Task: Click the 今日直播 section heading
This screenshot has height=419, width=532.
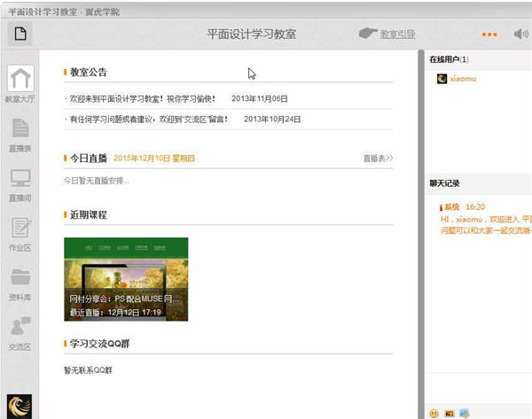Action: point(88,159)
